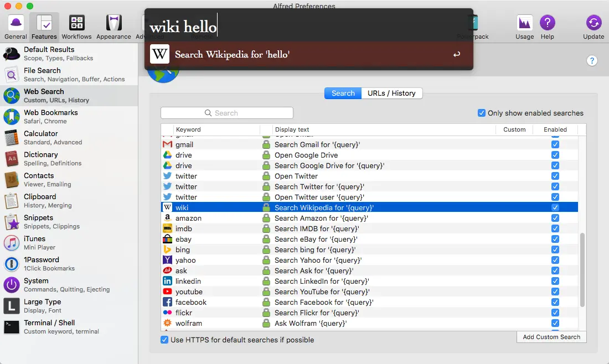Select the Search Google Drive row

[x=369, y=165]
